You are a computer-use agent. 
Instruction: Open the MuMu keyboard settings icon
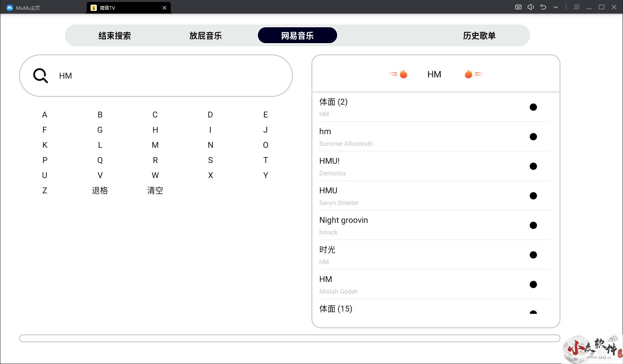[x=518, y=7]
